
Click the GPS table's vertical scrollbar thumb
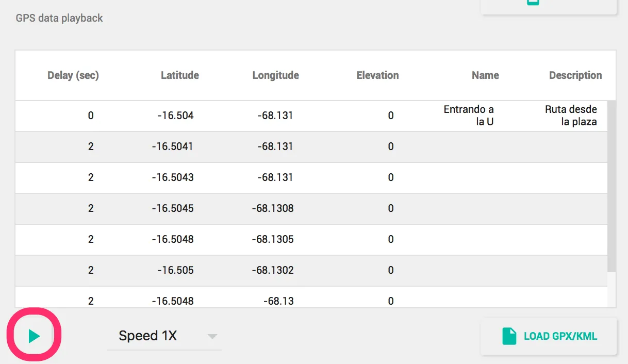click(x=612, y=187)
